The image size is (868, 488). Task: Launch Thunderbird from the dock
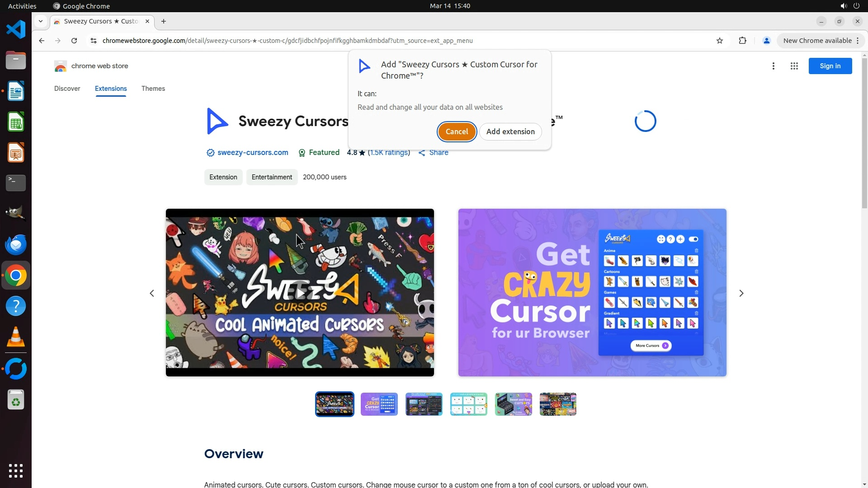tap(16, 244)
